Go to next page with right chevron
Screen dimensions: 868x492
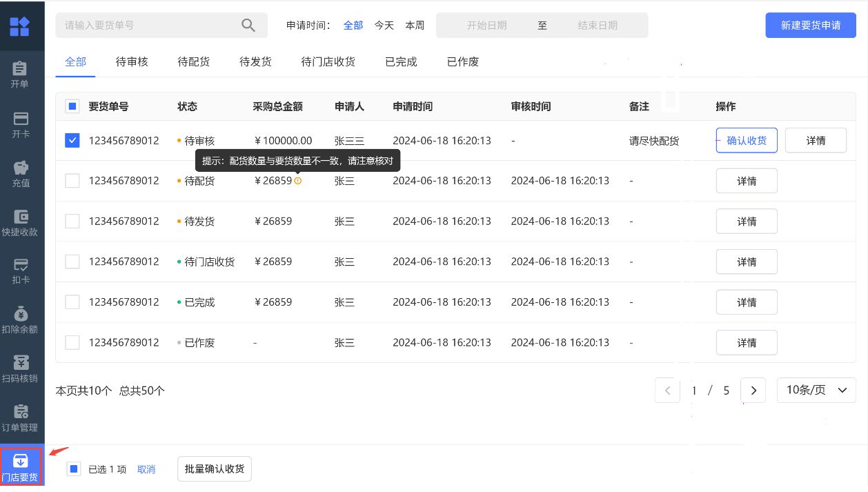click(753, 391)
